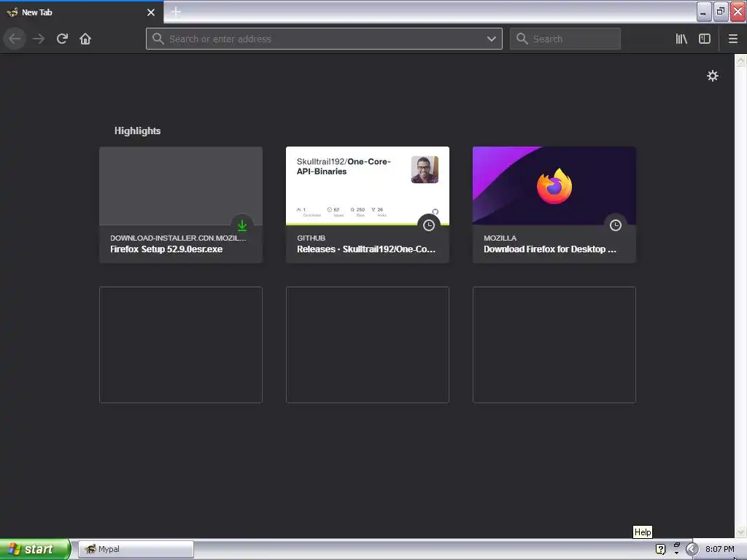
Task: Click the Highlights section heading
Action: point(137,131)
